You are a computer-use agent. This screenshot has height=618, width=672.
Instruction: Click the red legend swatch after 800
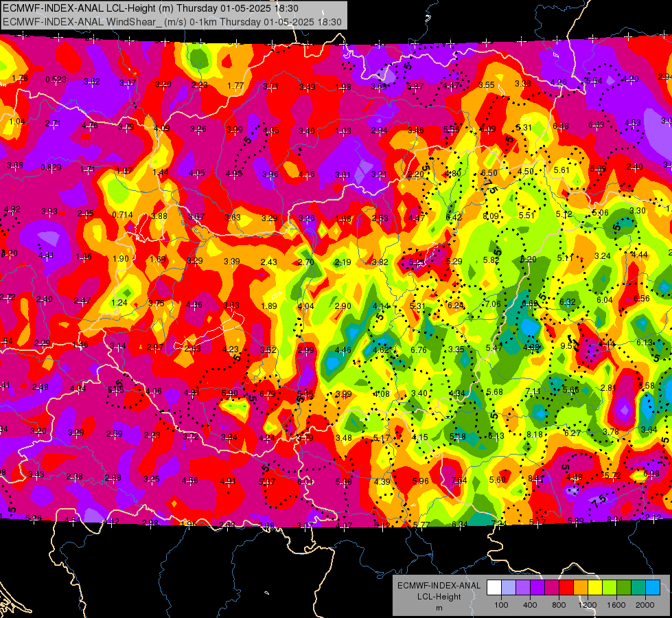[x=566, y=588]
